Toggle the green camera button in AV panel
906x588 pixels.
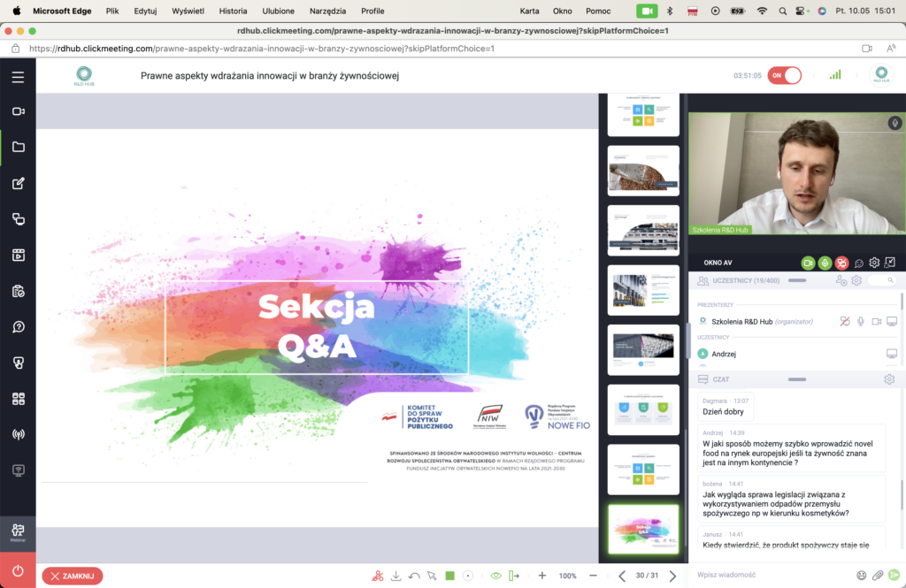click(807, 263)
